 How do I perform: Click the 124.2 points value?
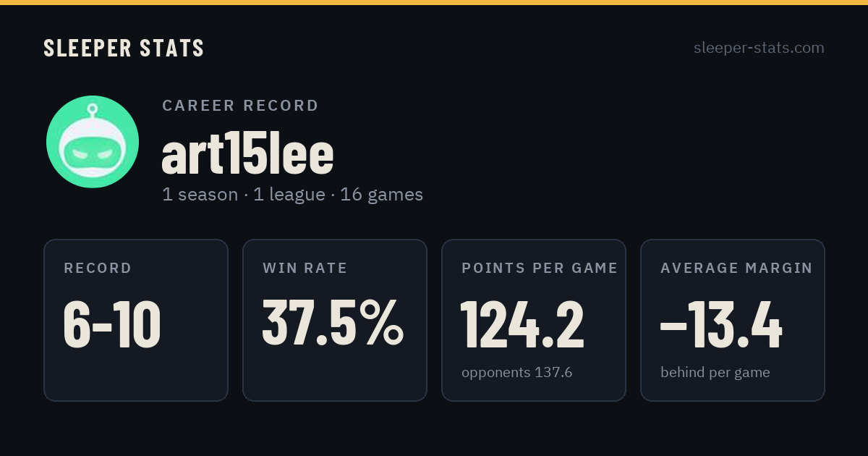tap(522, 325)
